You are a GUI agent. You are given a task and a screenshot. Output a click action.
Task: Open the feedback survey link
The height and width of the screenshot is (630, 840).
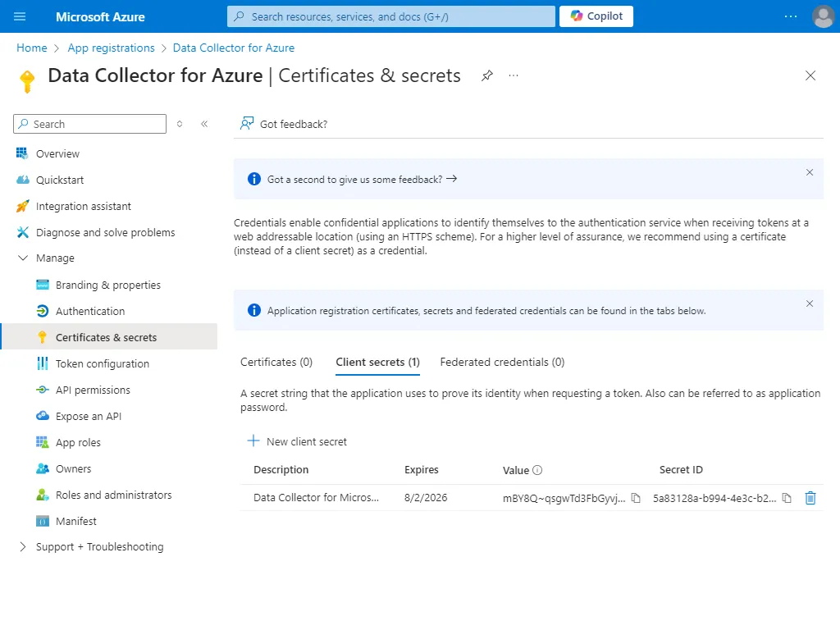tap(362, 179)
